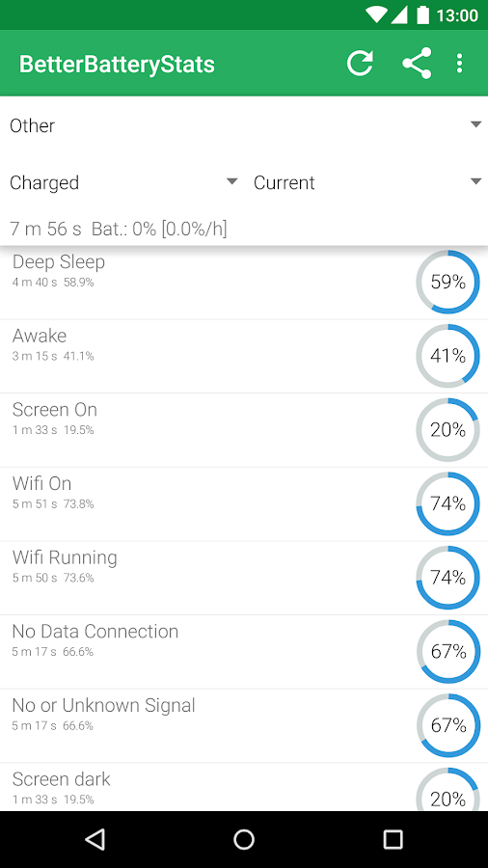Open the Wifi On stat row
Screen dimensions: 488x868
pos(244,504)
